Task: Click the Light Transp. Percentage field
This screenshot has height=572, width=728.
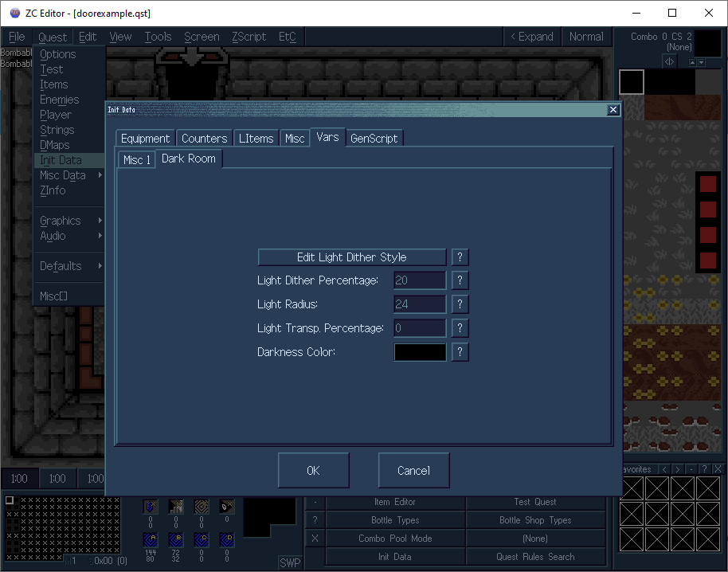Action: tap(420, 327)
